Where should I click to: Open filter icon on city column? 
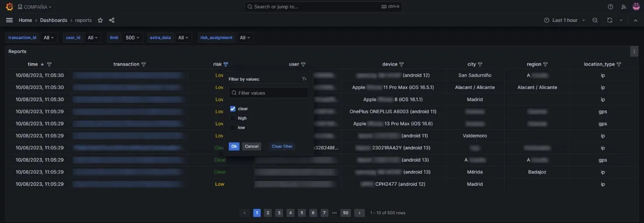[480, 64]
